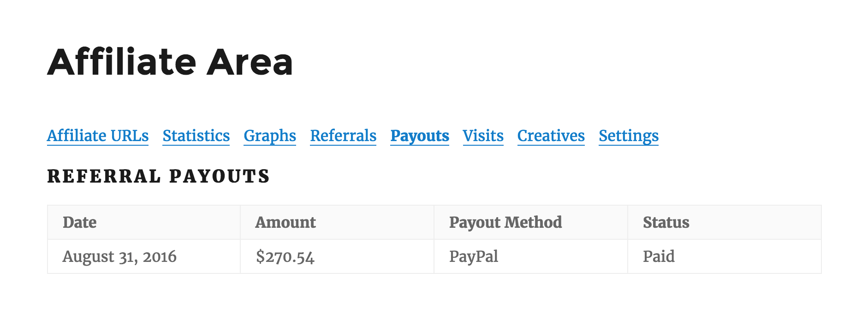The width and height of the screenshot is (868, 320).
Task: Switch to the Statistics tab
Action: pyautogui.click(x=196, y=136)
